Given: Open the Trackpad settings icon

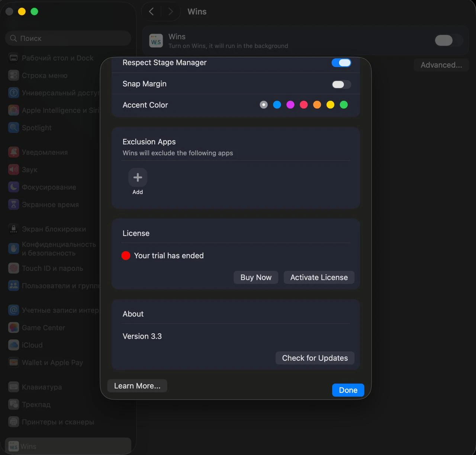Looking at the screenshot, I should [14, 404].
